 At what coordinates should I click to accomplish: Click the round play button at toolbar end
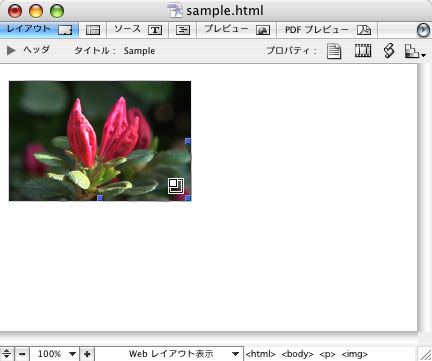click(x=423, y=30)
